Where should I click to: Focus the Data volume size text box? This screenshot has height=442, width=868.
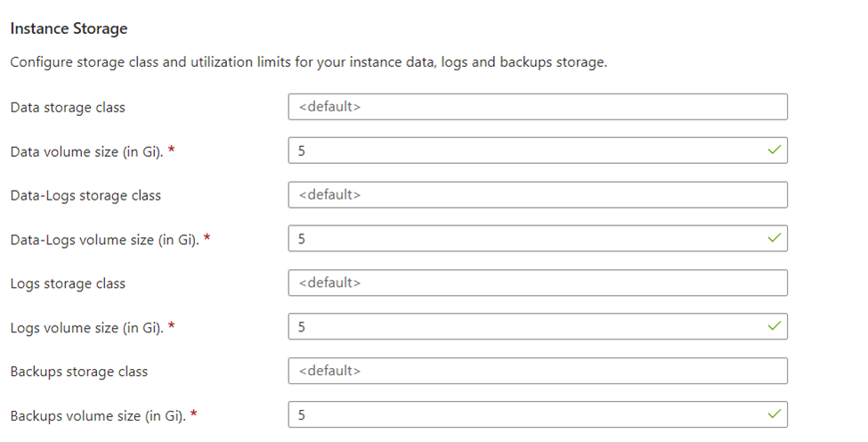538,151
